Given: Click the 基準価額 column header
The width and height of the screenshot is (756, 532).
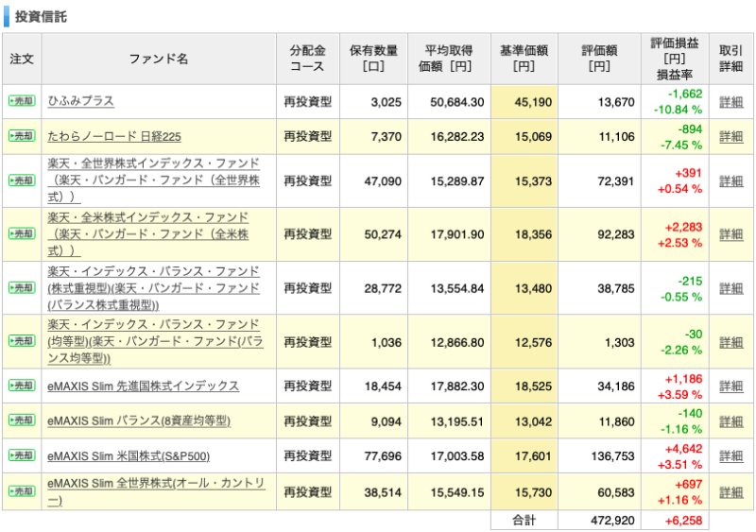Looking at the screenshot, I should 524,59.
